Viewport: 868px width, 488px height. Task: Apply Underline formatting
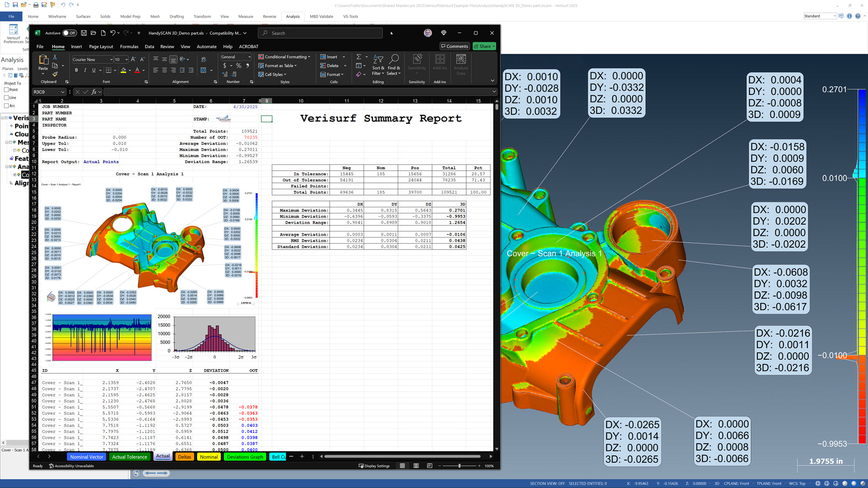(x=94, y=70)
